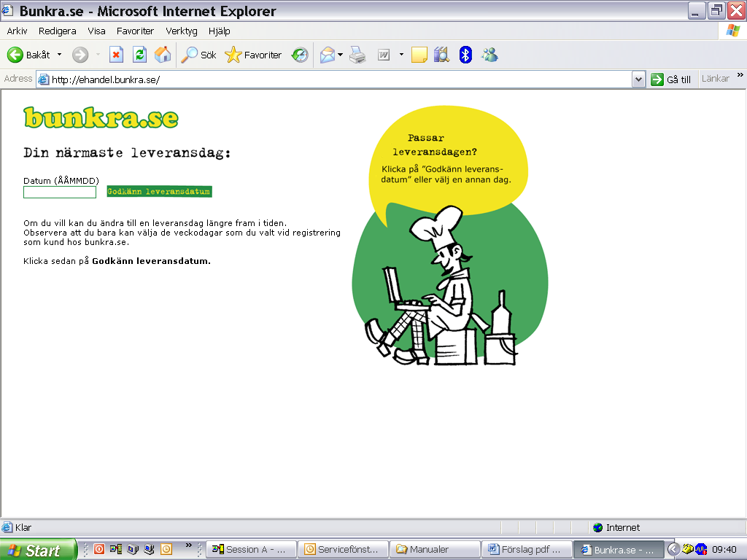Click the IE page icon in address bar
747x560 pixels.
pos(43,79)
